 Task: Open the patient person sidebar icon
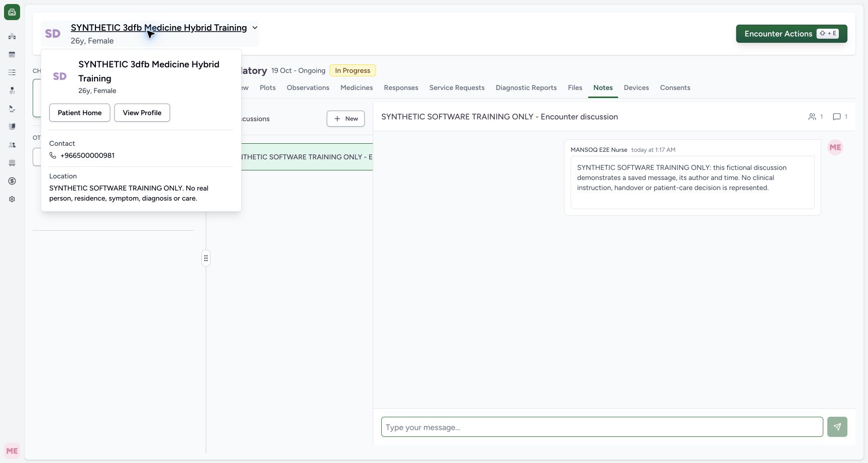click(x=12, y=90)
